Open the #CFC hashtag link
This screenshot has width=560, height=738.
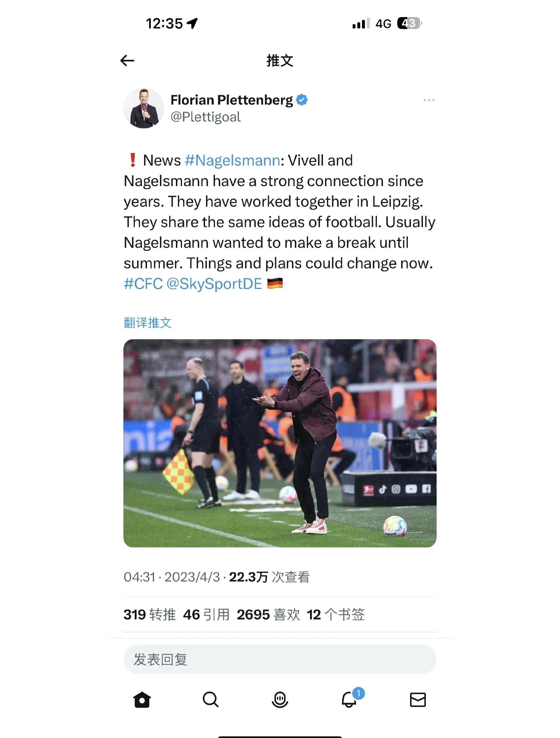point(143,284)
